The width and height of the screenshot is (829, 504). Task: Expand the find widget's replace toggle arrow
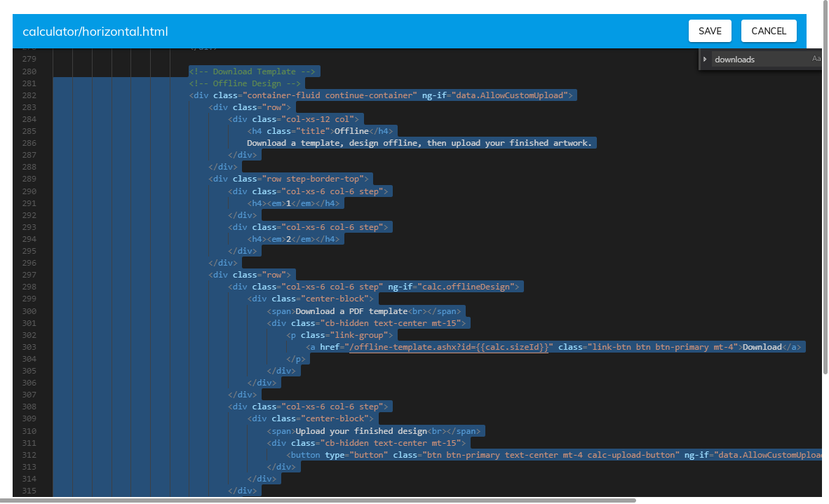705,59
